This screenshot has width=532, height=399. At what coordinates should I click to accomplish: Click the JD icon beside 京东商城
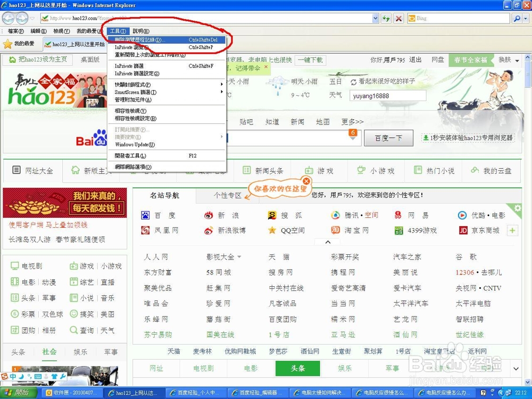463,231
